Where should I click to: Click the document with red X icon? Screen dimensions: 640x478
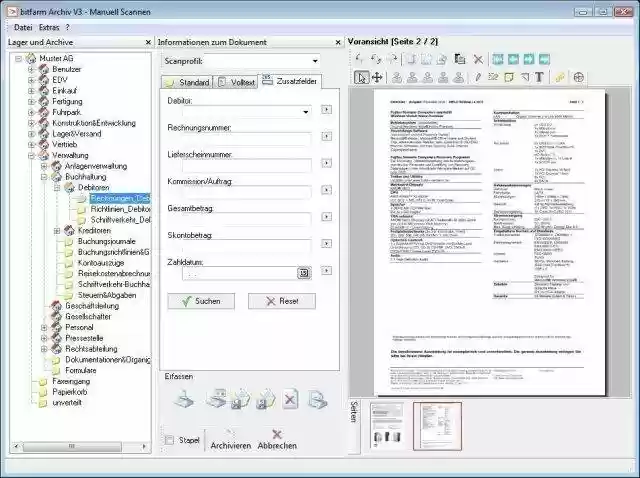point(290,399)
